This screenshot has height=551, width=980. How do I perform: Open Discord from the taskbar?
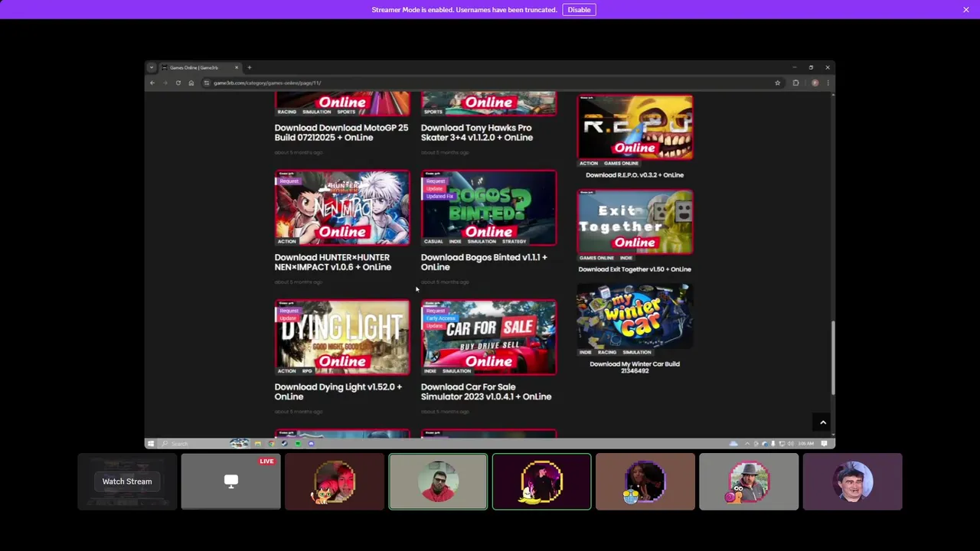(311, 443)
